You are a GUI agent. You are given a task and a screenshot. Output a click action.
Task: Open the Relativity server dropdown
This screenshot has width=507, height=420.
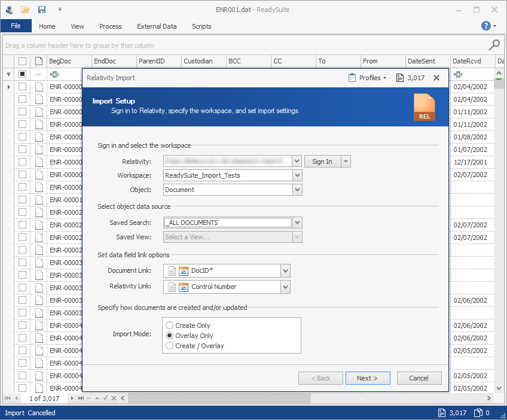point(297,161)
